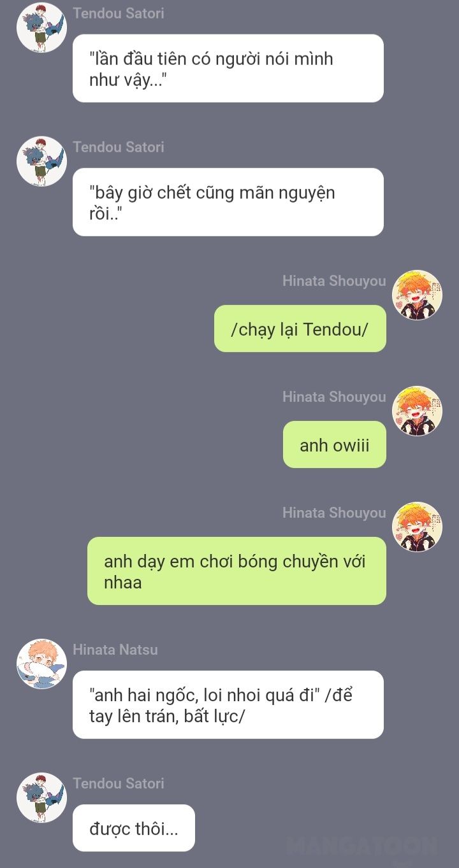Tap Natsu's "anh hai ngốc" message bubble
The width and height of the screenshot is (459, 868).
(228, 705)
